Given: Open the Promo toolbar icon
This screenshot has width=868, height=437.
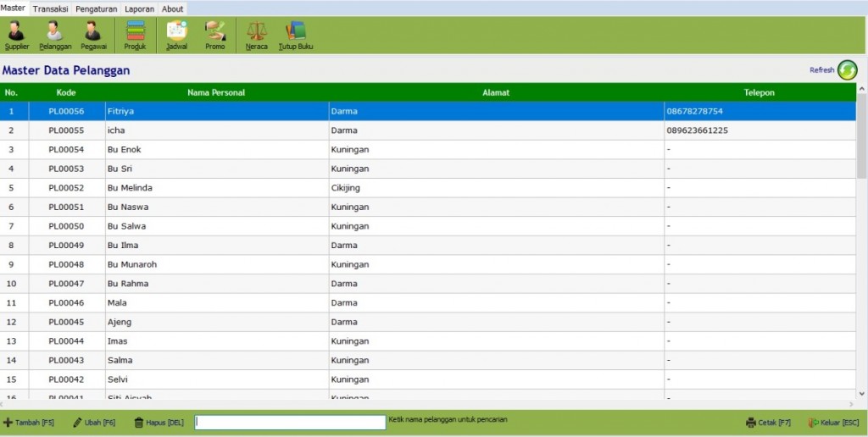Looking at the screenshot, I should [x=214, y=36].
